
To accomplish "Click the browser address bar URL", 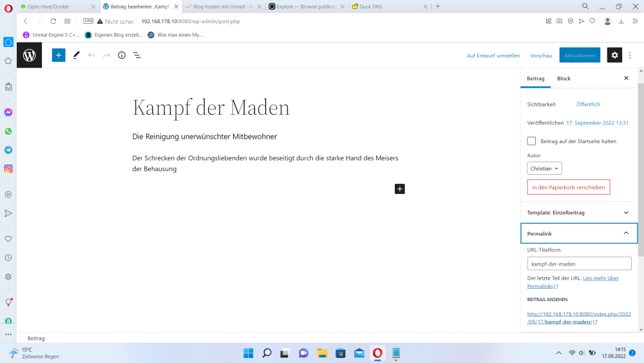I will point(191,21).
